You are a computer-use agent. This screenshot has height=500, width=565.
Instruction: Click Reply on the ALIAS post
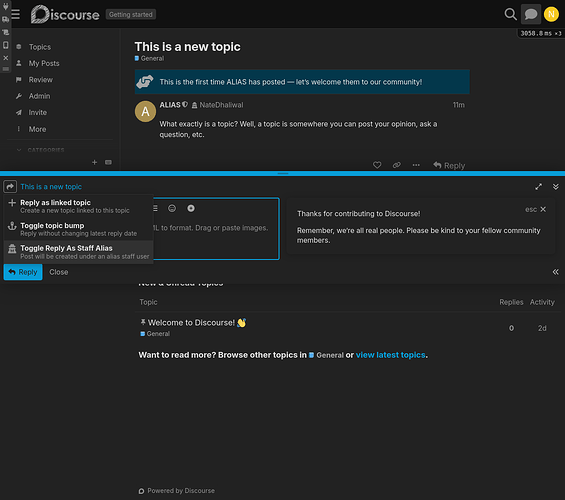[x=449, y=165]
